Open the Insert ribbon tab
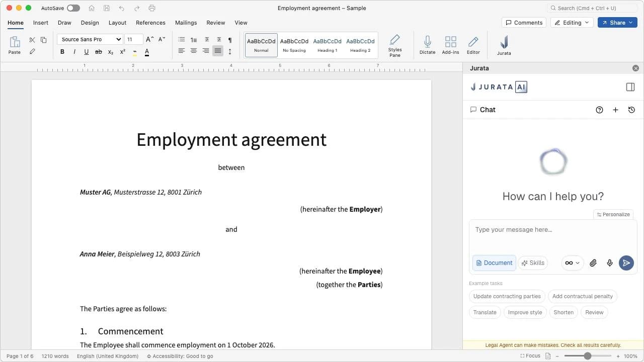The height and width of the screenshot is (362, 644). pyautogui.click(x=41, y=23)
